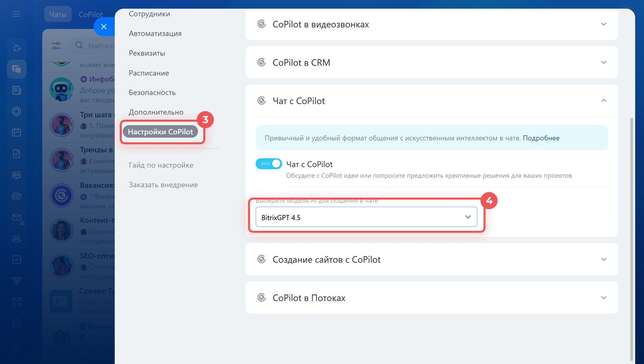Open the chat filter sliders icon

click(x=56, y=46)
